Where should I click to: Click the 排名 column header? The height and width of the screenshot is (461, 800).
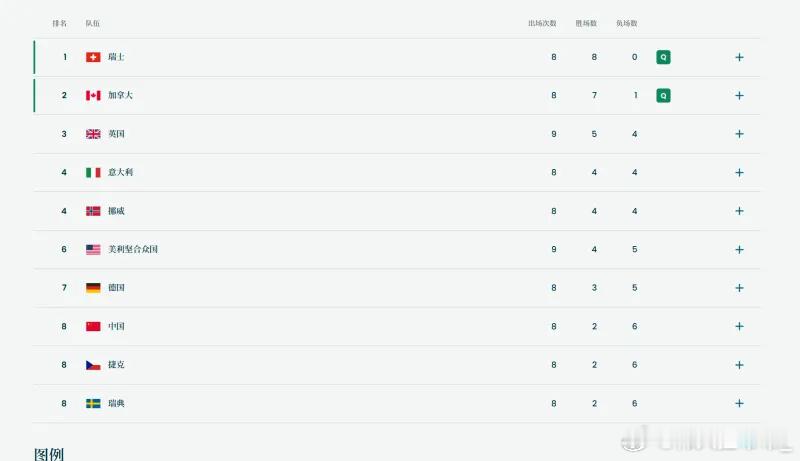tap(60, 23)
